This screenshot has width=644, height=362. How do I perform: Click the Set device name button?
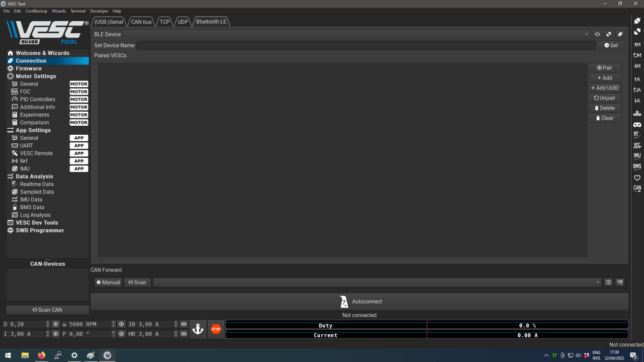[x=611, y=45]
